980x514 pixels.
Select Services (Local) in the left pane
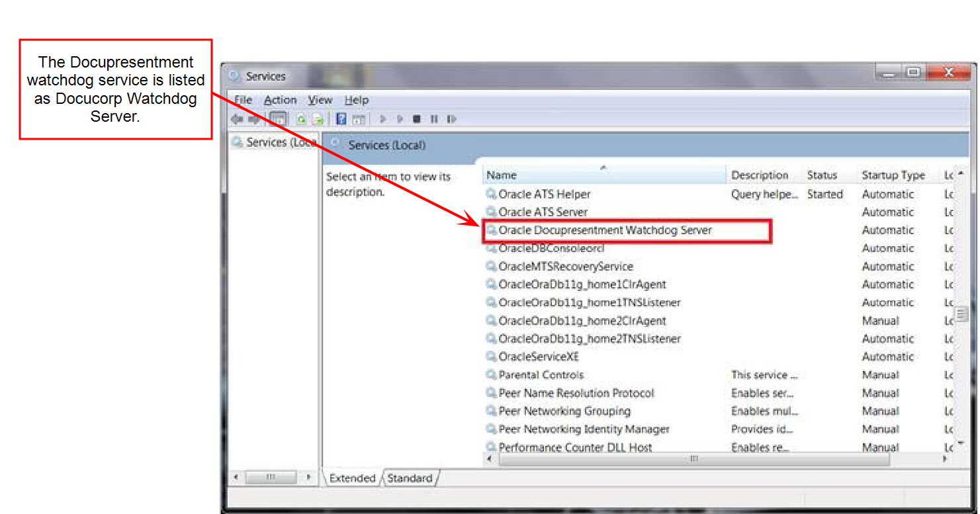pyautogui.click(x=272, y=142)
